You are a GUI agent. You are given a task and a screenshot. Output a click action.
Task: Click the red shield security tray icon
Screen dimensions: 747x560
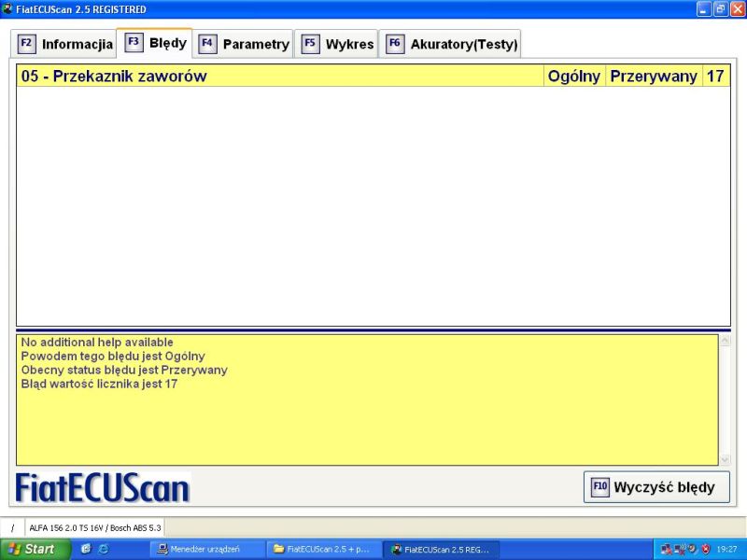(706, 549)
